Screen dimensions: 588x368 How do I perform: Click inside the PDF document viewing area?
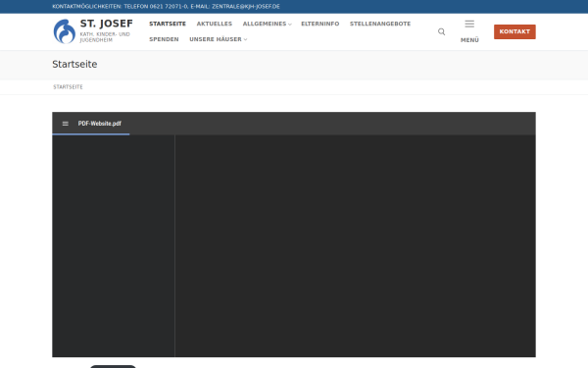tap(355, 246)
